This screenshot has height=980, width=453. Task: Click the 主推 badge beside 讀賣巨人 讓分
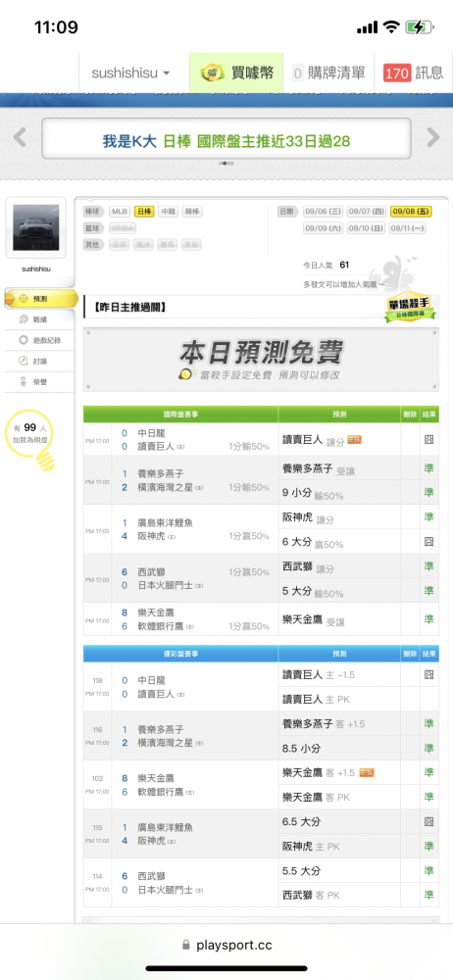click(354, 440)
